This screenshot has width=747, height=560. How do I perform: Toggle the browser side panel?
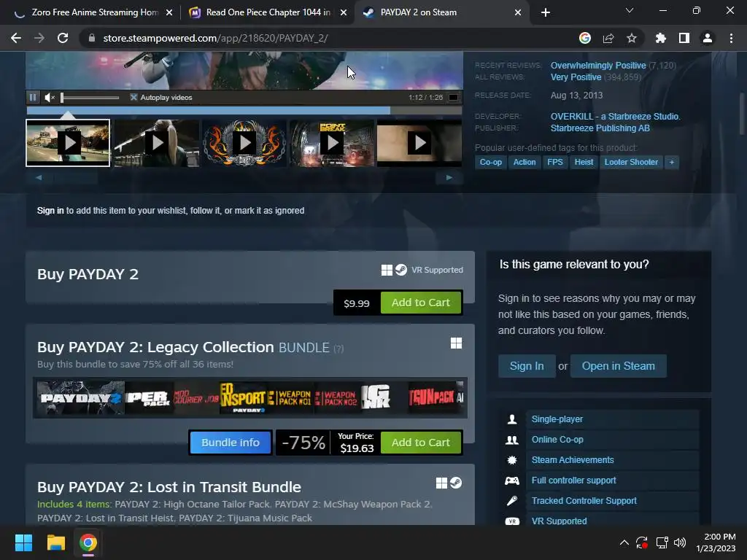tap(684, 38)
